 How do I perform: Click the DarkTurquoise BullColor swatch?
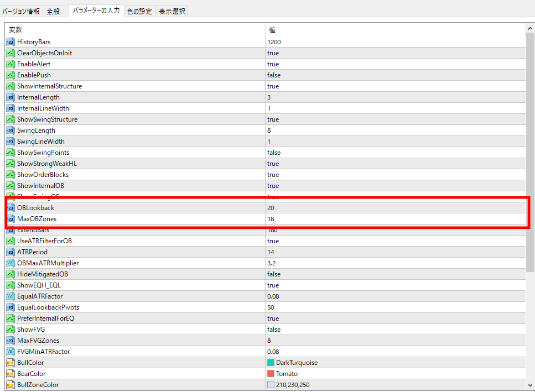(271, 363)
